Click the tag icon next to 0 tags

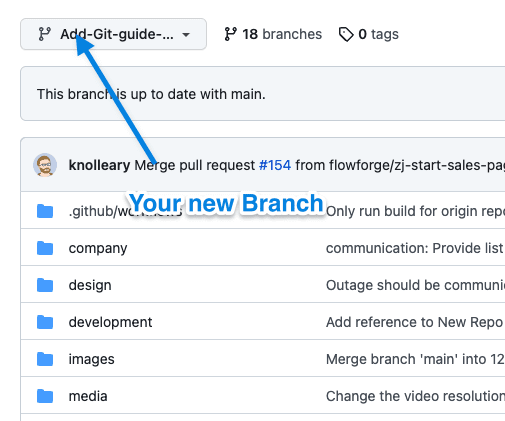[346, 34]
